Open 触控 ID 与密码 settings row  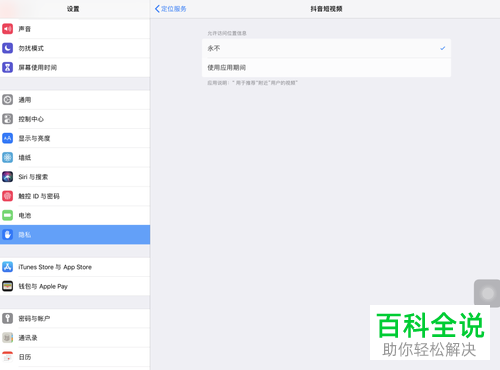pos(75,196)
